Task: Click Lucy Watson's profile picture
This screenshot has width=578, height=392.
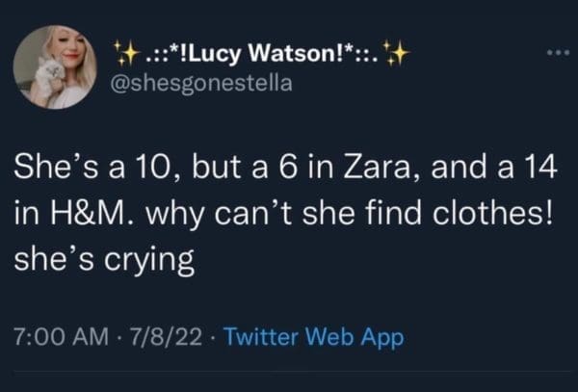Action: (x=54, y=66)
